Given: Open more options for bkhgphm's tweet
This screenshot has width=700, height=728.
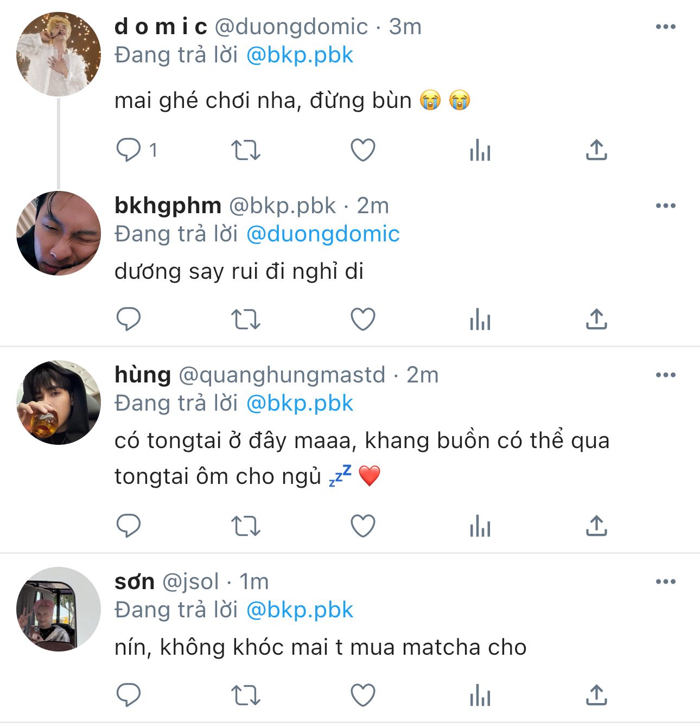Looking at the screenshot, I should (666, 206).
